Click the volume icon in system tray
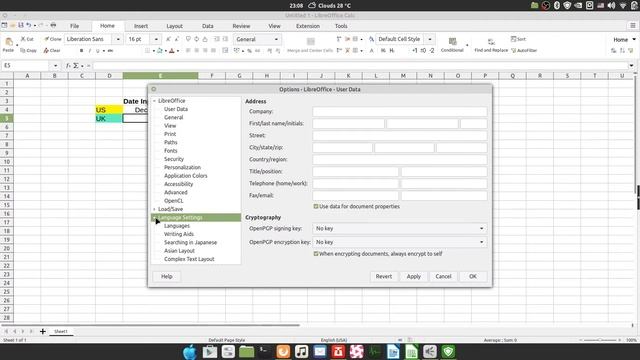The image size is (640, 360). click(611, 5)
